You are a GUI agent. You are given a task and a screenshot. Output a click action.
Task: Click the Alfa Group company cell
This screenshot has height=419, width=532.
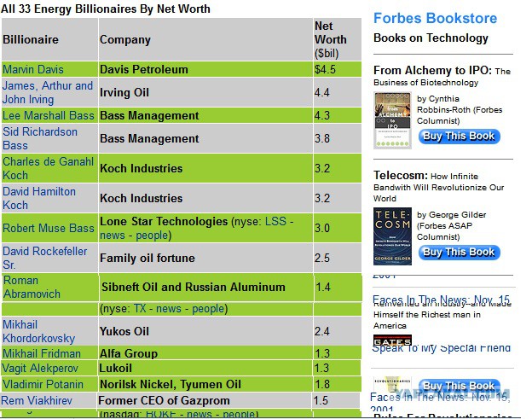tap(205, 353)
